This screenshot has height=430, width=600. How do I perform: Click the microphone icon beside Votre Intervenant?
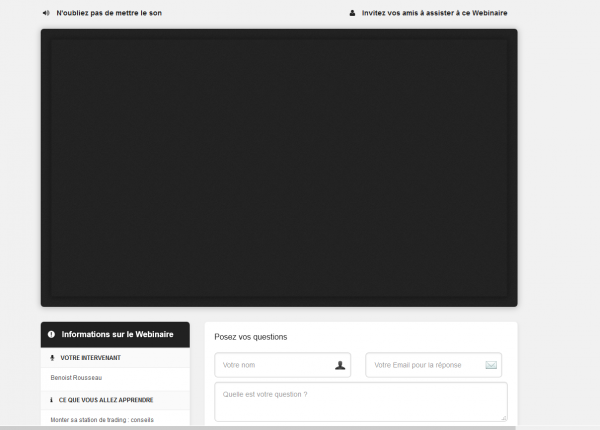[x=52, y=358]
